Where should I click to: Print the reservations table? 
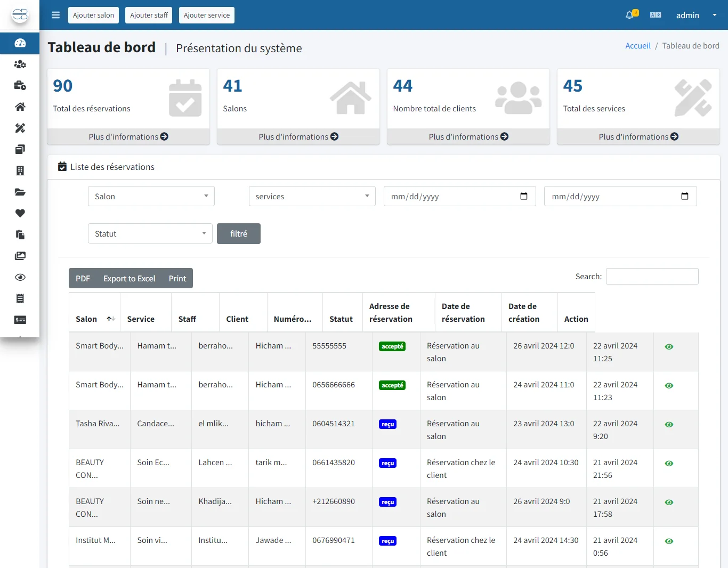pos(177,278)
